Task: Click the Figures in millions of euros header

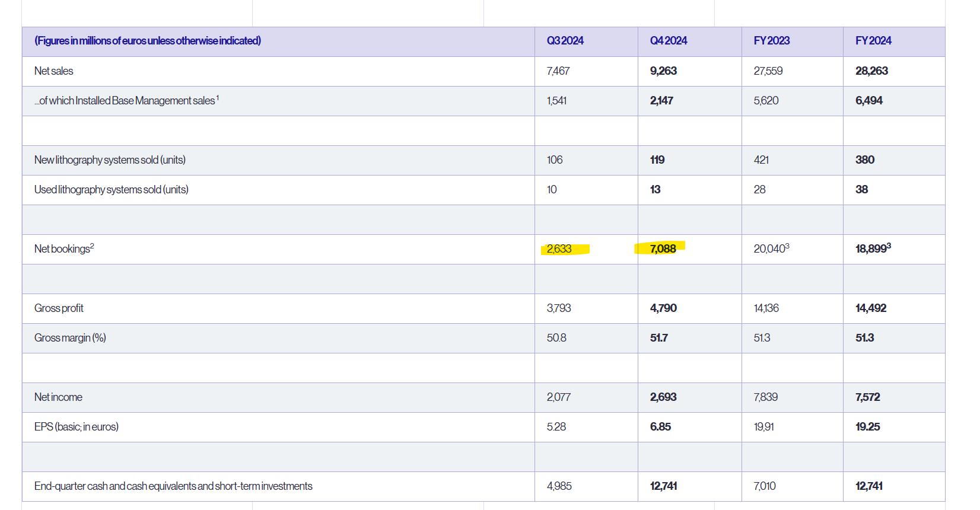Action: click(148, 41)
